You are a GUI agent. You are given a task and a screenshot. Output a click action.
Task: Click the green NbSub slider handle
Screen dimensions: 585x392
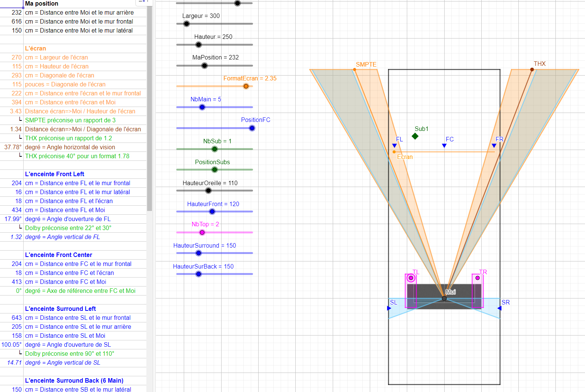tap(214, 149)
